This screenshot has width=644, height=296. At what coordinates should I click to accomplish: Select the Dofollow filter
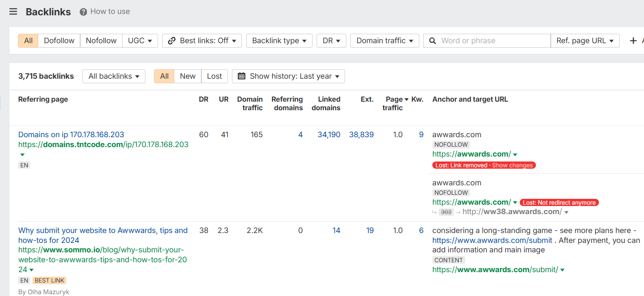point(59,40)
